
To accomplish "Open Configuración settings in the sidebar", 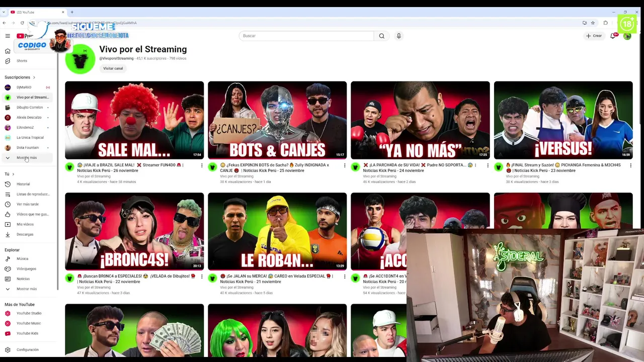I will 27,349.
